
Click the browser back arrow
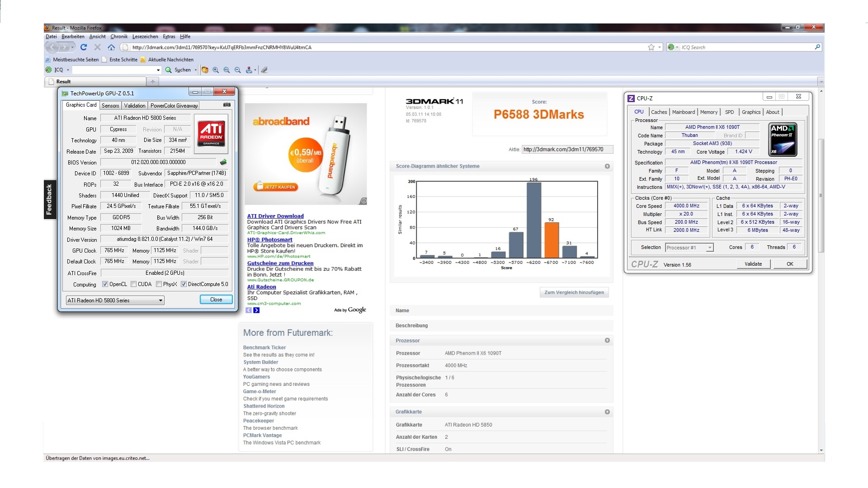52,47
